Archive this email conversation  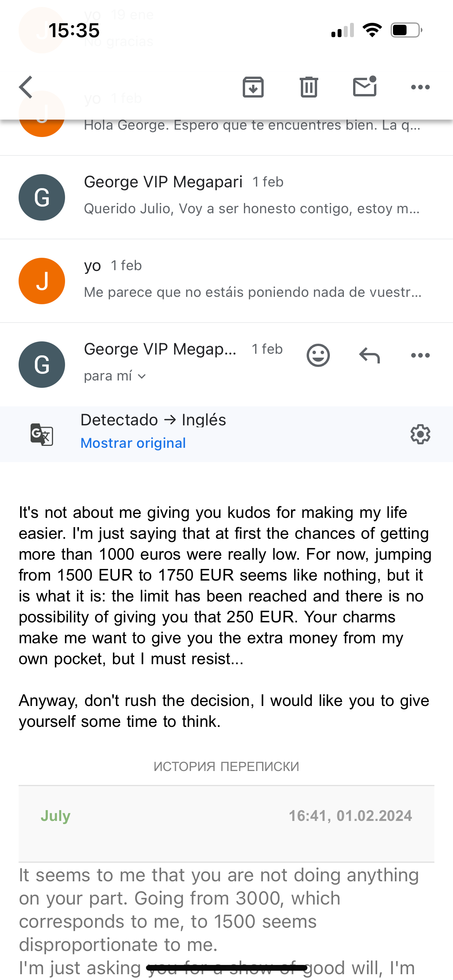pyautogui.click(x=253, y=87)
